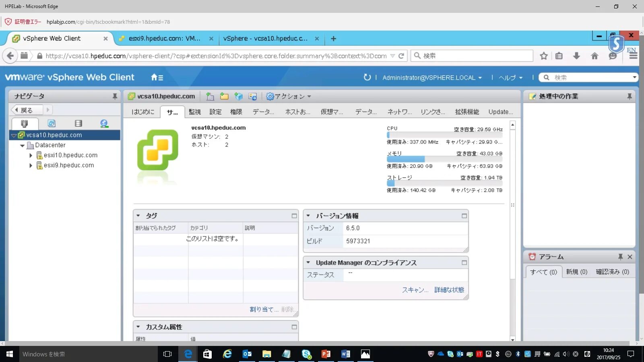Show the 新規 (0) alarms tab
Screen dimensions: 644x362
click(x=577, y=272)
